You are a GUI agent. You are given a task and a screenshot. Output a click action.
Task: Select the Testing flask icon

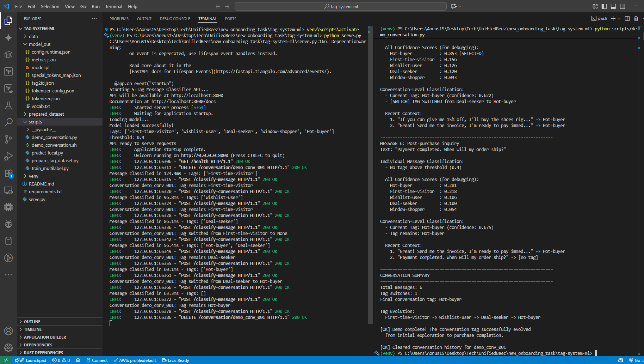click(8, 105)
